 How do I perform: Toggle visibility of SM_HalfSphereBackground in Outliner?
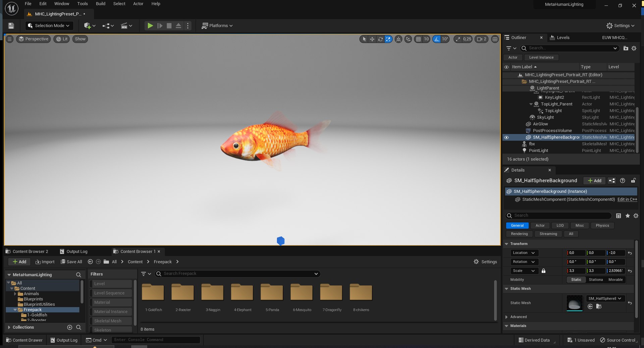(506, 137)
